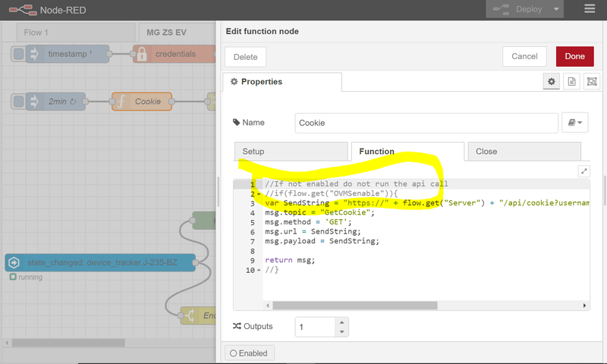This screenshot has height=364, width=607.
Task: Open the Deploy options dropdown arrow
Action: [x=556, y=9]
